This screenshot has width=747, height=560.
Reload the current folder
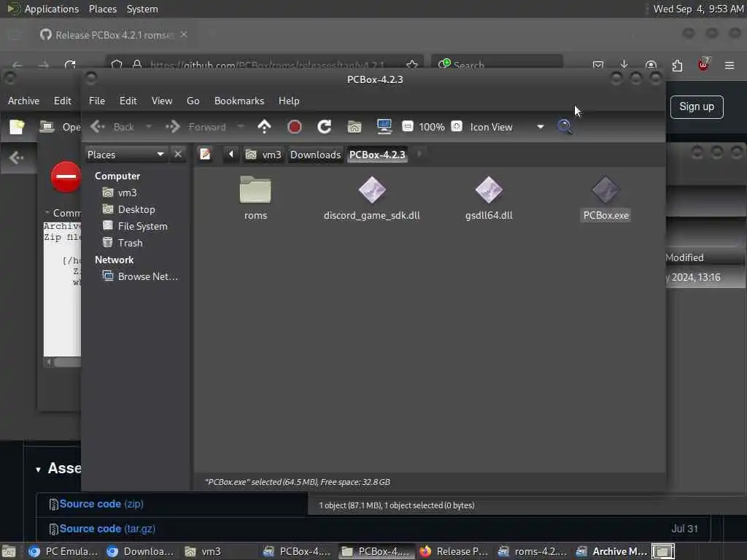coord(325,127)
